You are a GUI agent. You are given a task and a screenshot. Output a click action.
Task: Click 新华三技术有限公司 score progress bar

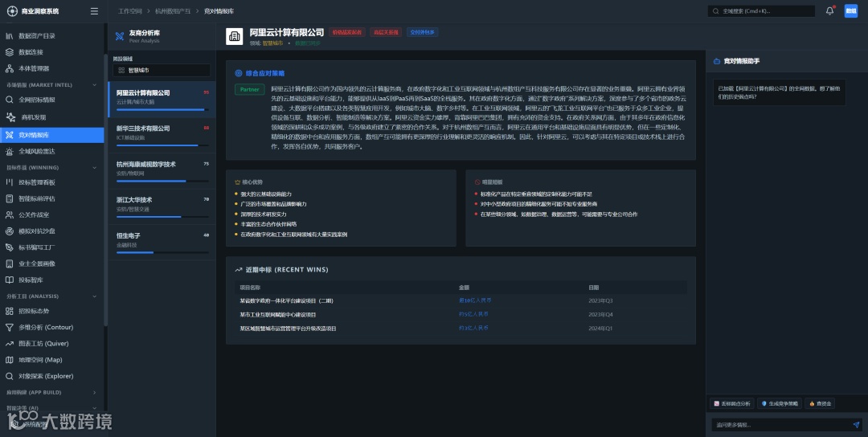coord(162,145)
